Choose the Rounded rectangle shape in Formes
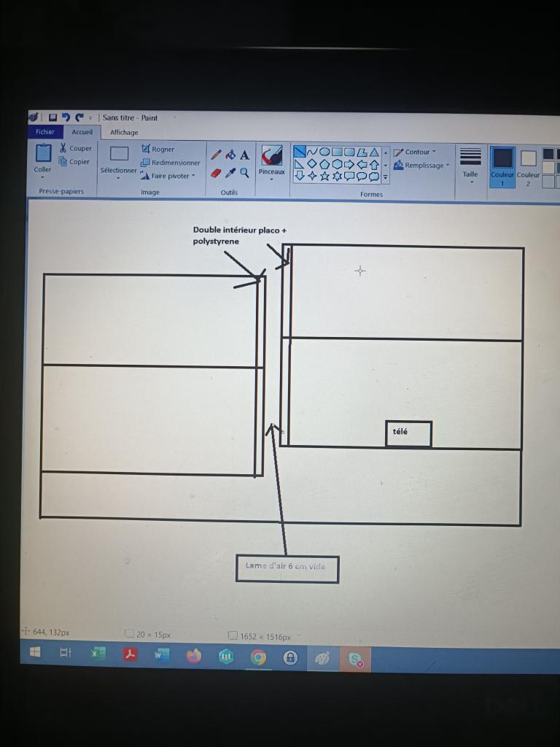This screenshot has height=747, width=560. coord(349,152)
